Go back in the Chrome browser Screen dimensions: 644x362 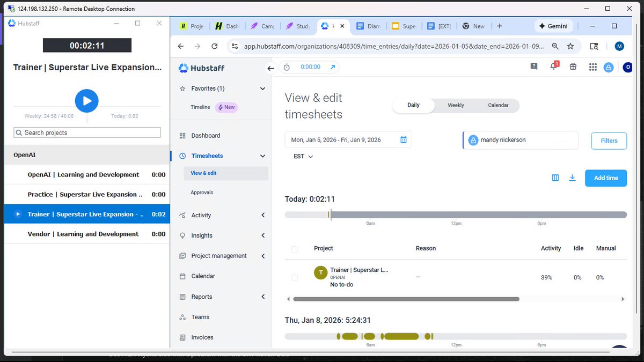pos(181,47)
